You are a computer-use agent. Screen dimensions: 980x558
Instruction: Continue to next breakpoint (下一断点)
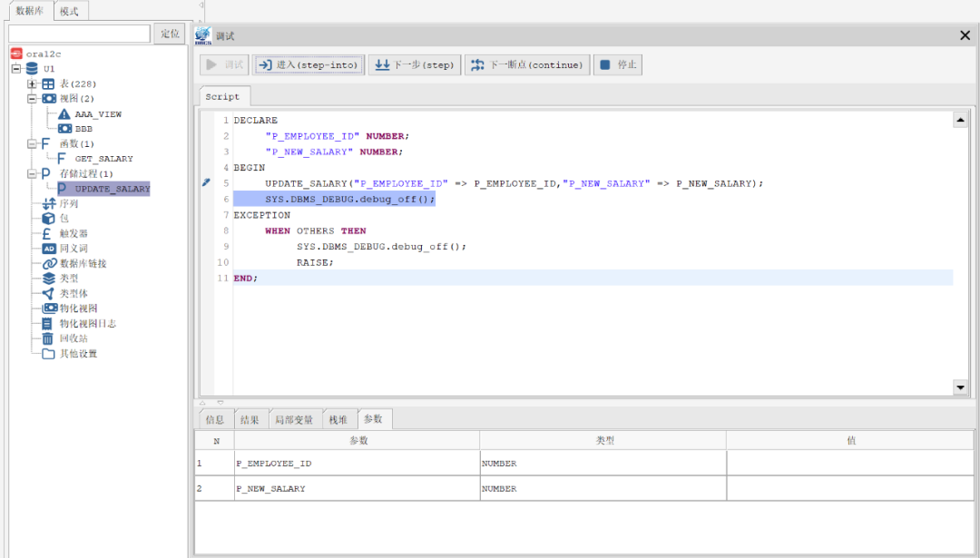(527, 65)
